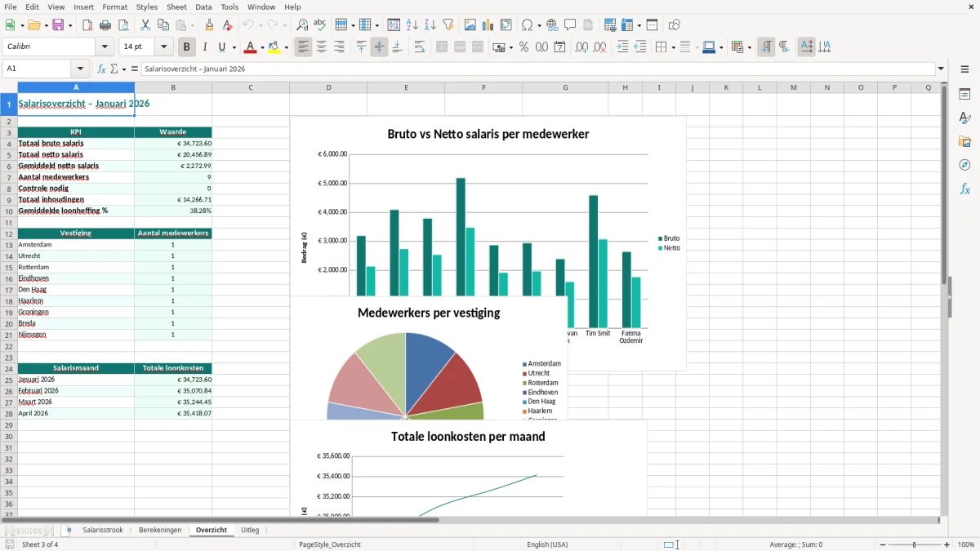Open the Conditional Formatting dropdown arrow
Image resolution: width=980 pixels, height=551 pixels.
[x=749, y=47]
